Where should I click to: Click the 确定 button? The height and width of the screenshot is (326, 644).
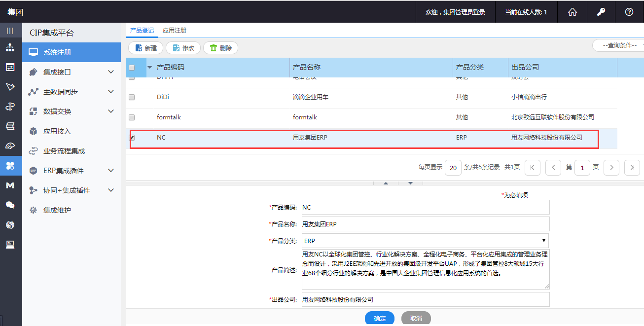point(380,319)
